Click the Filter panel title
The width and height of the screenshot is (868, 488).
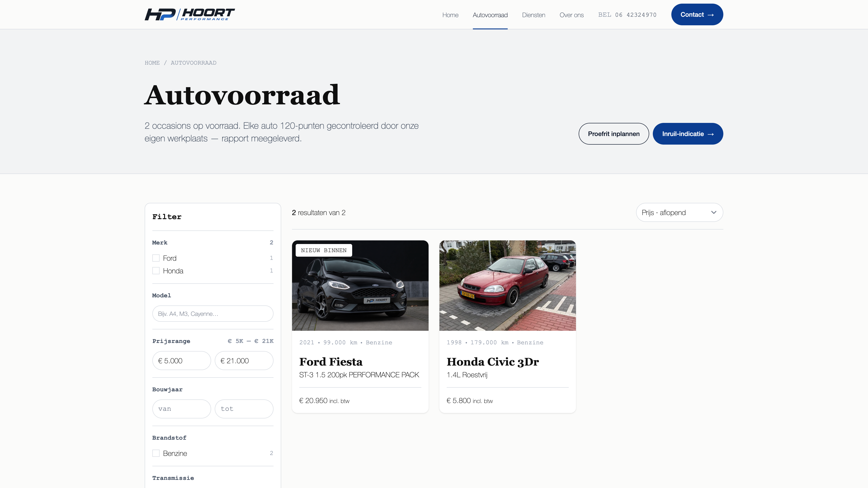point(167,217)
